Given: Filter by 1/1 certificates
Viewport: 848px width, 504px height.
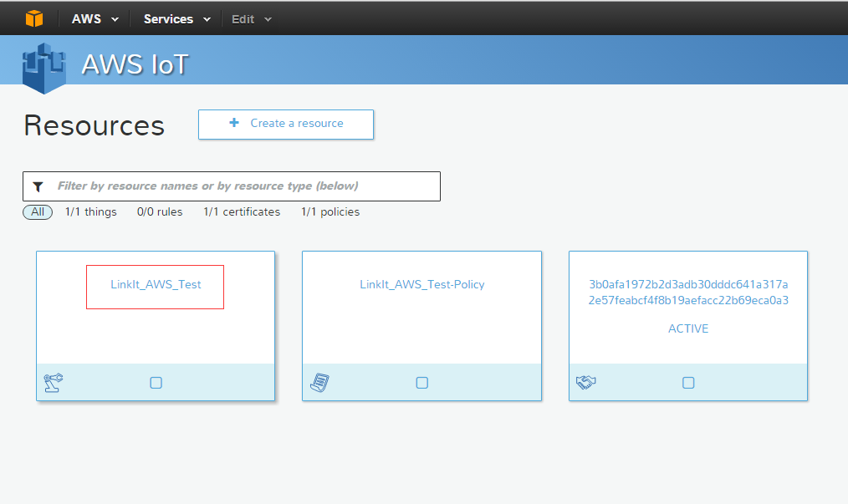Looking at the screenshot, I should tap(242, 212).
